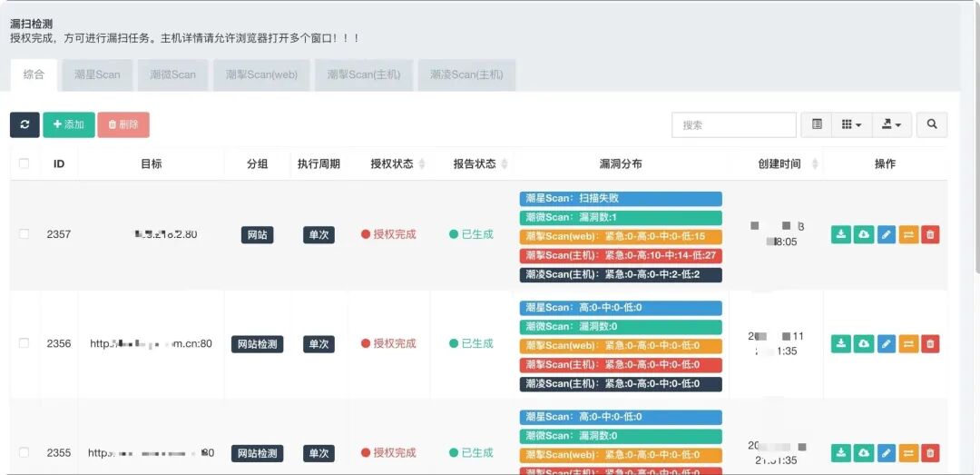
Task: Sort by 授权状态 column arrows
Action: point(422,164)
